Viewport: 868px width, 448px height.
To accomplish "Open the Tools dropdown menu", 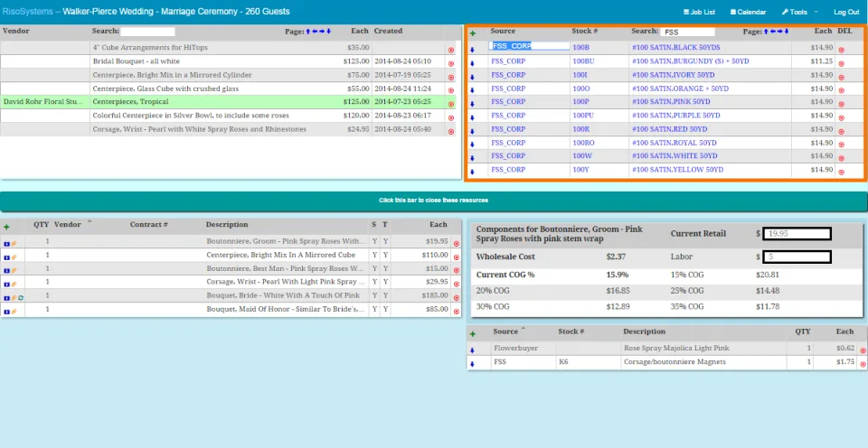I will point(798,12).
